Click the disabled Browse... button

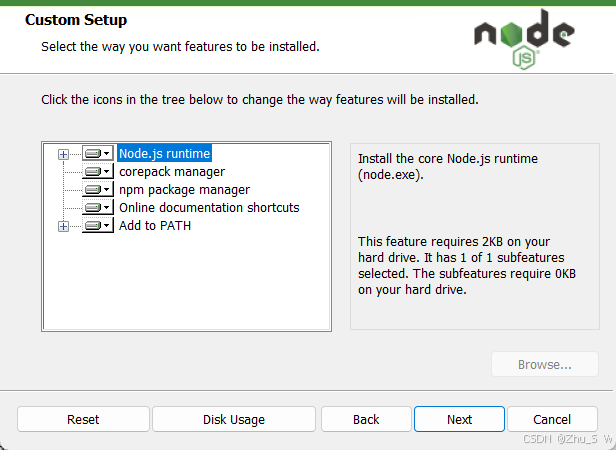[x=545, y=364]
